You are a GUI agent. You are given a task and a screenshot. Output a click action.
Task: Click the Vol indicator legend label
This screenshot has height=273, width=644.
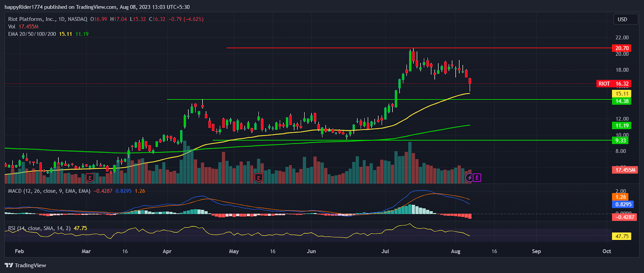point(12,27)
